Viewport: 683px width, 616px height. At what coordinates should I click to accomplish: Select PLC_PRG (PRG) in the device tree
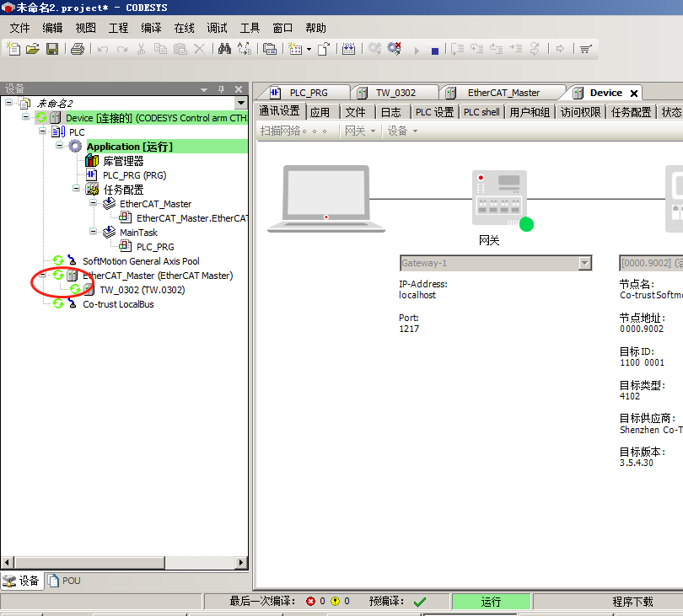pyautogui.click(x=135, y=175)
